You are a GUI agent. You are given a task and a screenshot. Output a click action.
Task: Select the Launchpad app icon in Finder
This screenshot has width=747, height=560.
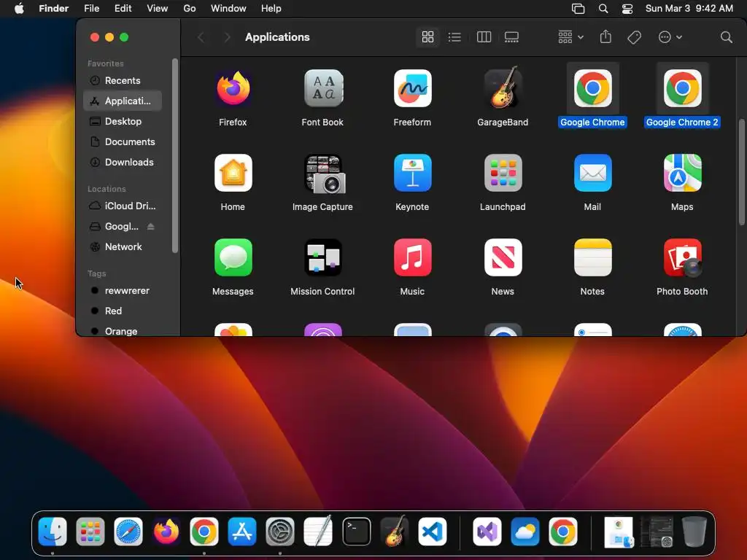pyautogui.click(x=503, y=173)
